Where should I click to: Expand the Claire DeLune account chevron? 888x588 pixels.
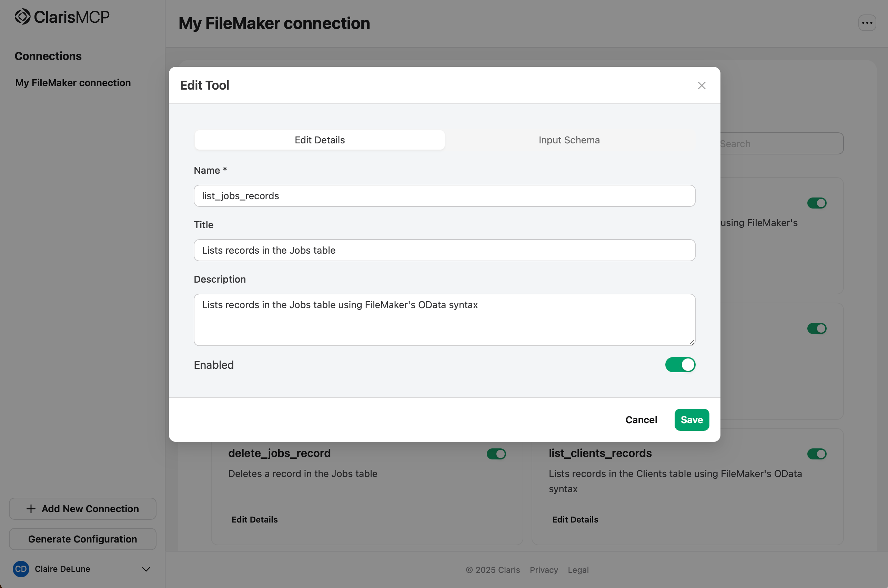pyautogui.click(x=146, y=569)
